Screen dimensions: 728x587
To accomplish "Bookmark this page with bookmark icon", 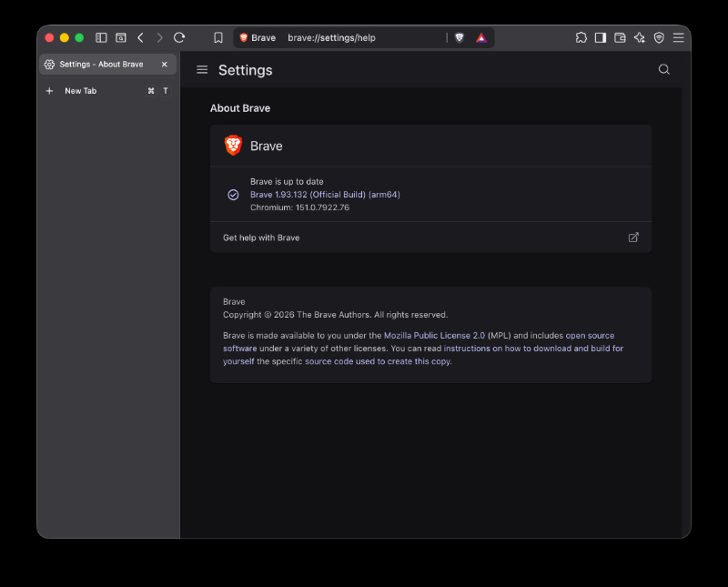I will 218,37.
